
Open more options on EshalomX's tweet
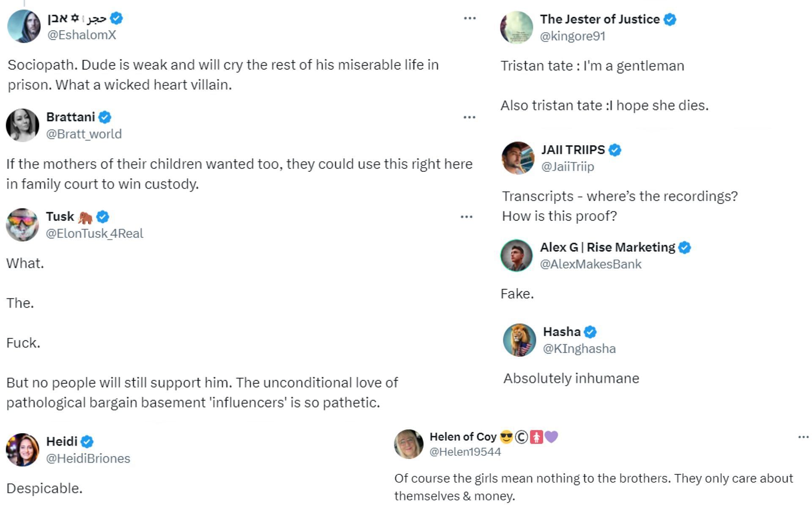point(470,18)
